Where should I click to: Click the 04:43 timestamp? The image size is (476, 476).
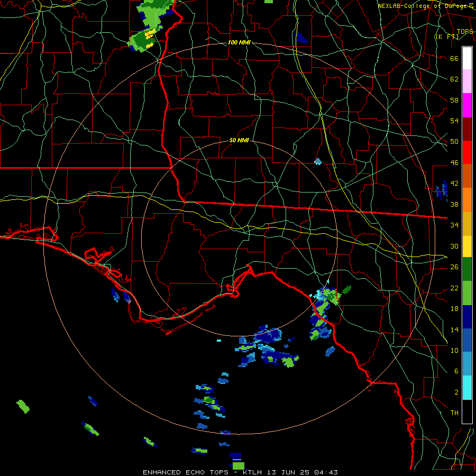tap(326, 472)
